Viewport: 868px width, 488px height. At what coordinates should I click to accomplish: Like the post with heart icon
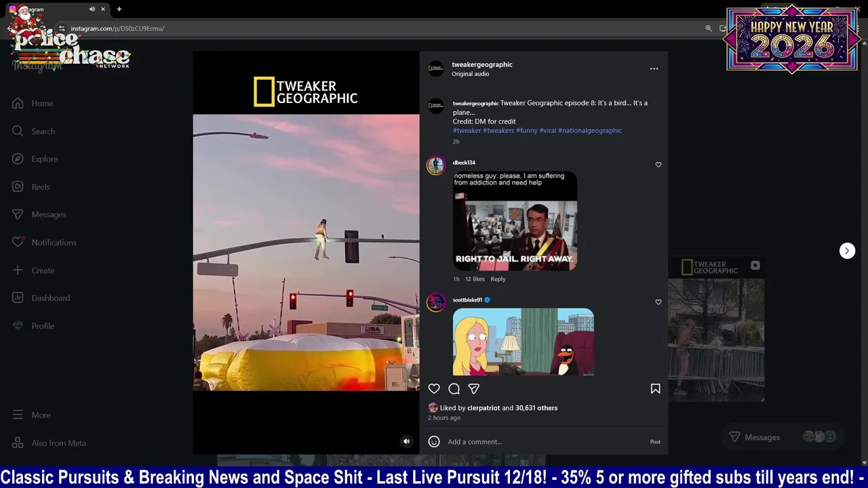434,388
